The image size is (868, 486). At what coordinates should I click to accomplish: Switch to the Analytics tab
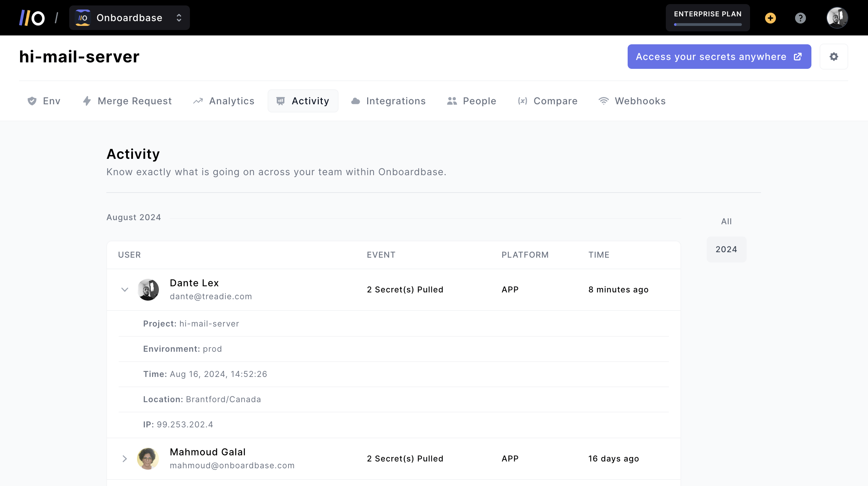[224, 101]
